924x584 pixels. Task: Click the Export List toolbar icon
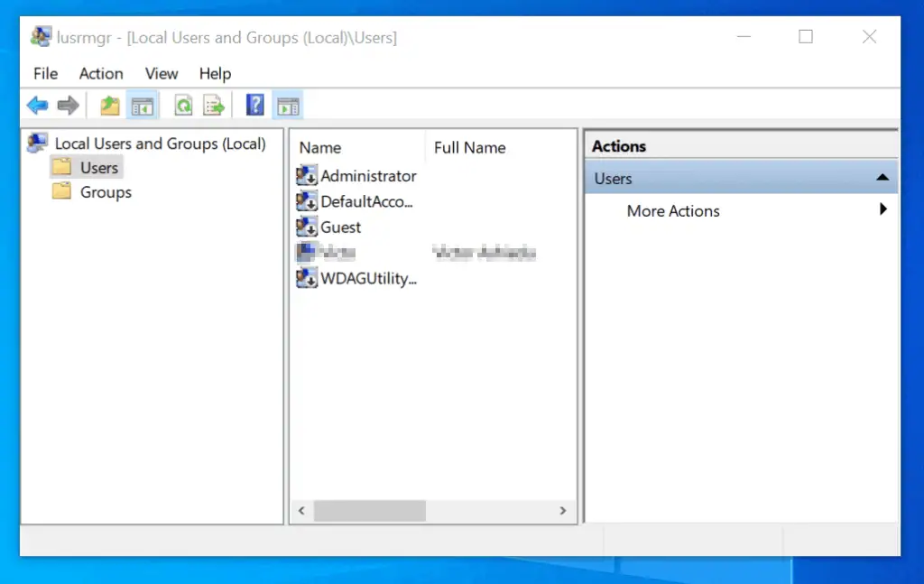point(214,105)
